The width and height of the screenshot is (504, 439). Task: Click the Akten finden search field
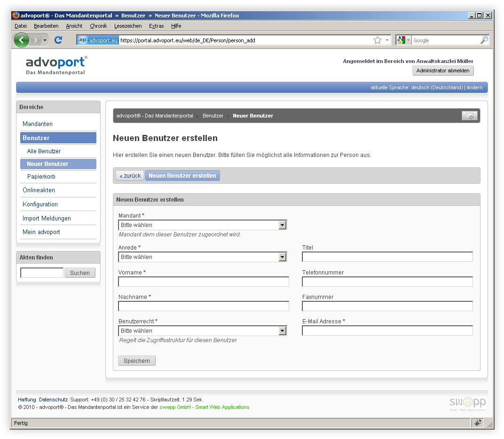[x=42, y=273]
